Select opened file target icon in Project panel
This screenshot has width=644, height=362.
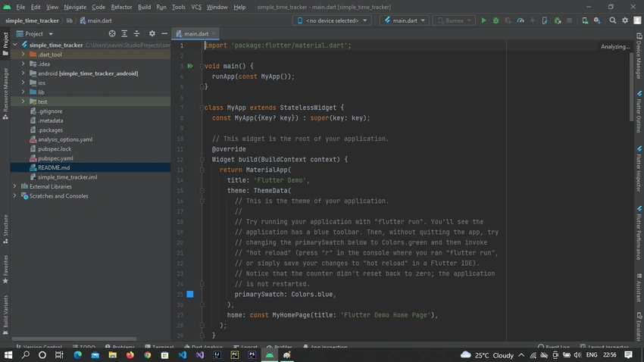pyautogui.click(x=112, y=33)
